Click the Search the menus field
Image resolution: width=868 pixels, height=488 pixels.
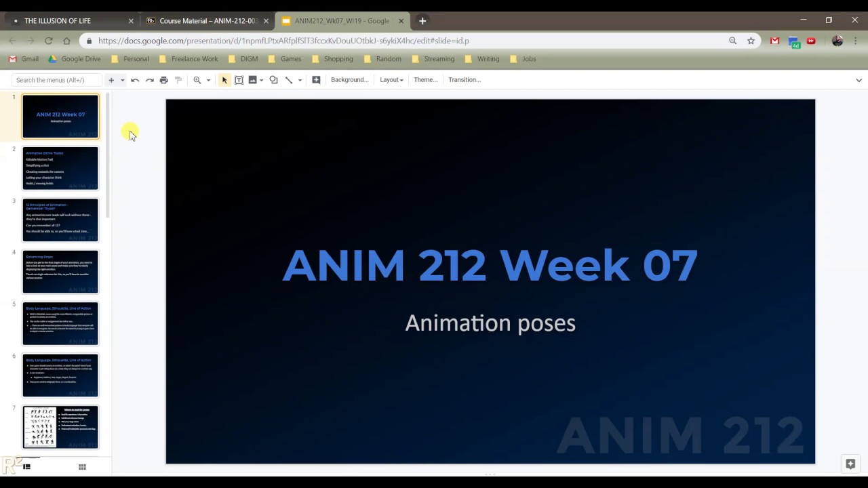57,80
